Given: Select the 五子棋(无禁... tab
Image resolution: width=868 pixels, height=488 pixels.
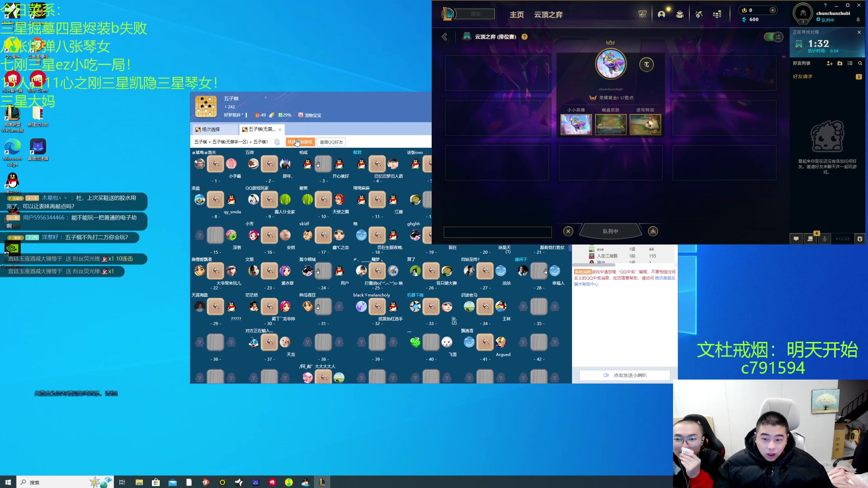Looking at the screenshot, I should coord(261,129).
